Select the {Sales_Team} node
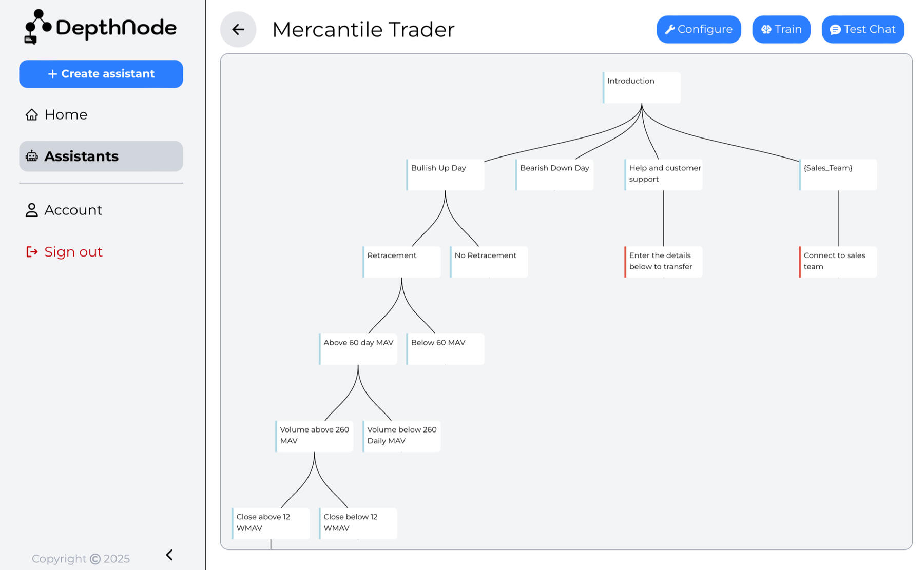Screen dimensions: 924x570 coord(838,175)
